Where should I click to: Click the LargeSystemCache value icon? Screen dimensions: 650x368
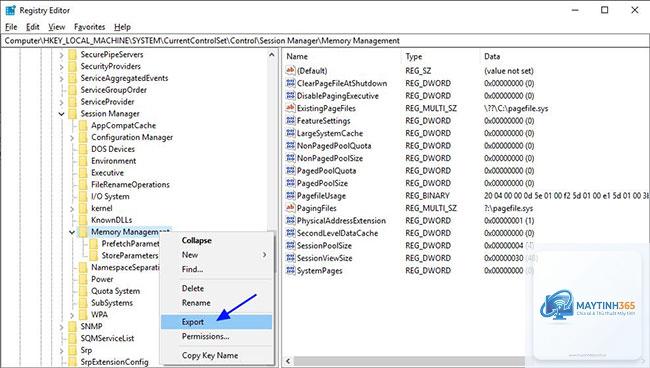pos(291,133)
